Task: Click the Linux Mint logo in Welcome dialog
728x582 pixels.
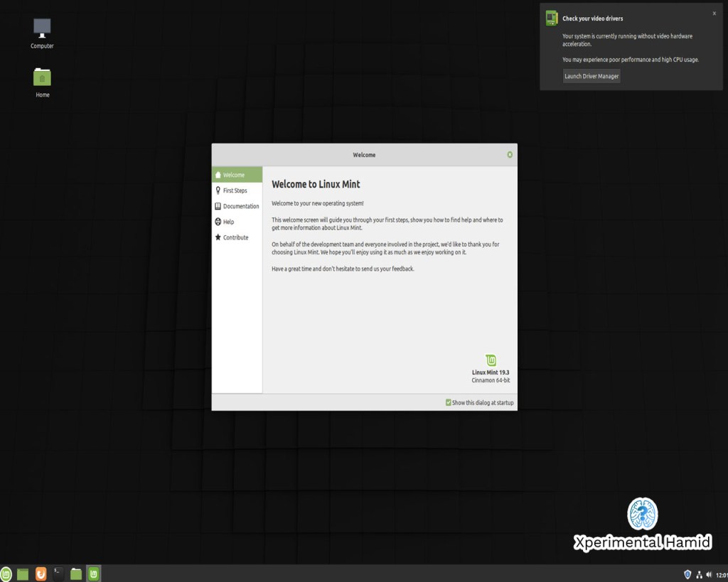Action: tap(491, 360)
